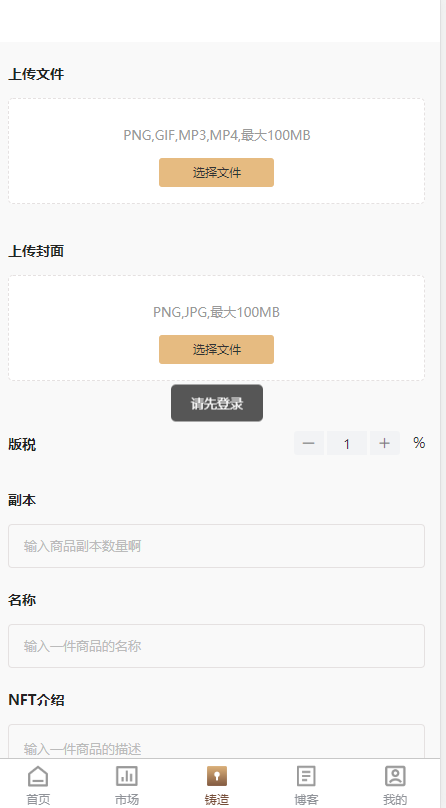Focus the 版税 percentage value field
The width and height of the screenshot is (446, 808).
[x=347, y=443]
